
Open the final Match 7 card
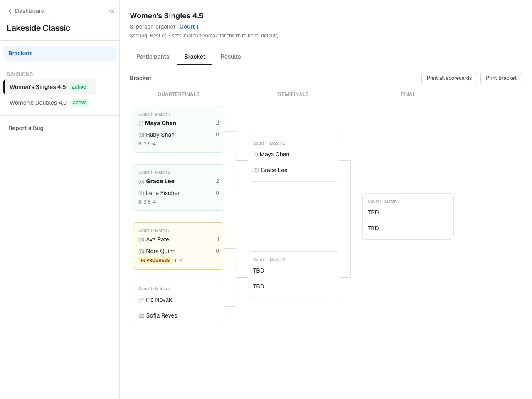coord(408,217)
